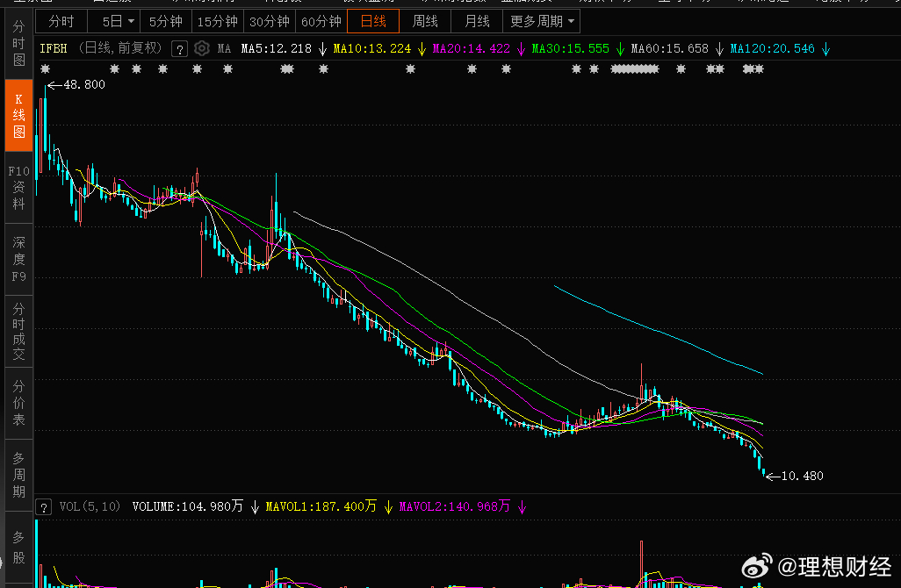The width and height of the screenshot is (901, 588).
Task: Select the green MA30:15.555 value
Action: 571,49
